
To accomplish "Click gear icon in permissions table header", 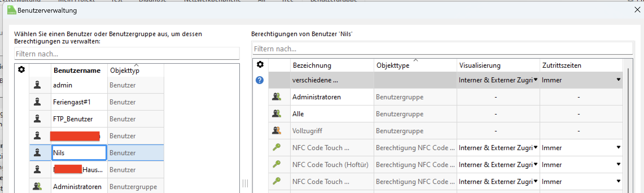I will (x=260, y=65).
